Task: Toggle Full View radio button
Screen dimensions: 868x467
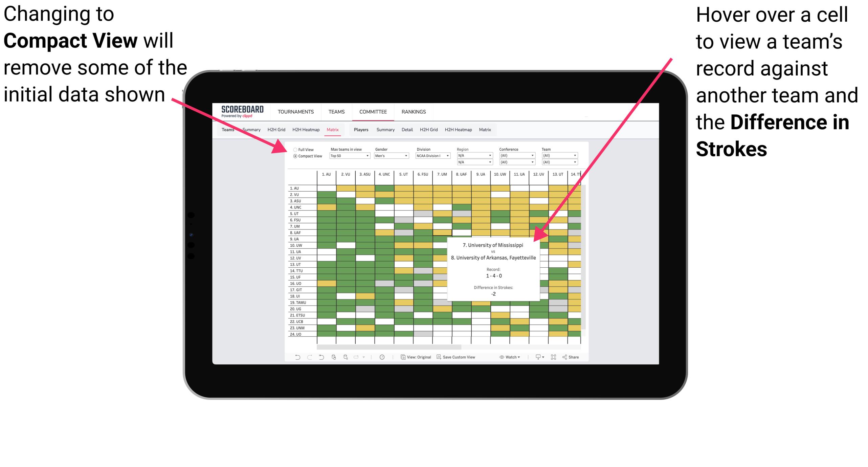Action: [294, 149]
